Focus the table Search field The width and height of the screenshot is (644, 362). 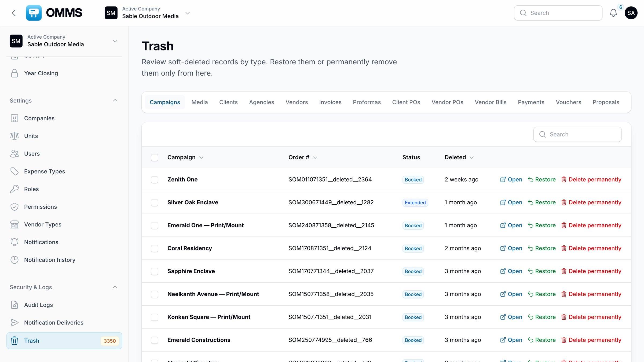pos(577,134)
